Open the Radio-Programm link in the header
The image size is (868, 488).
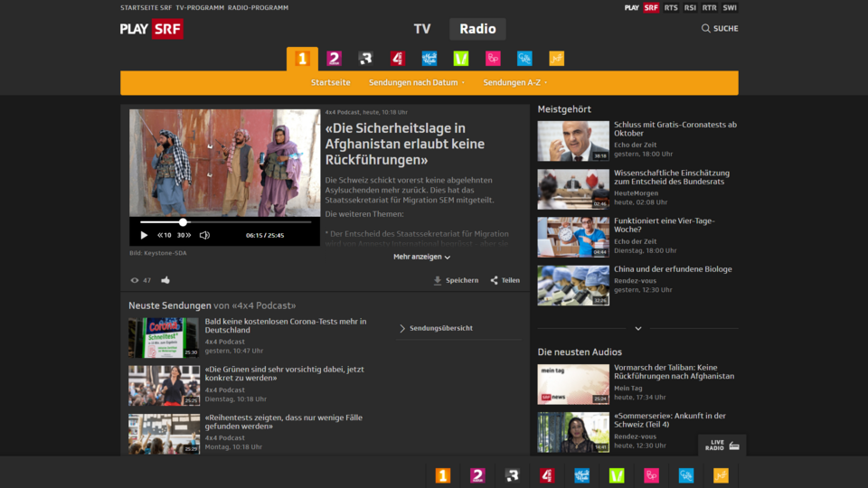coord(258,7)
